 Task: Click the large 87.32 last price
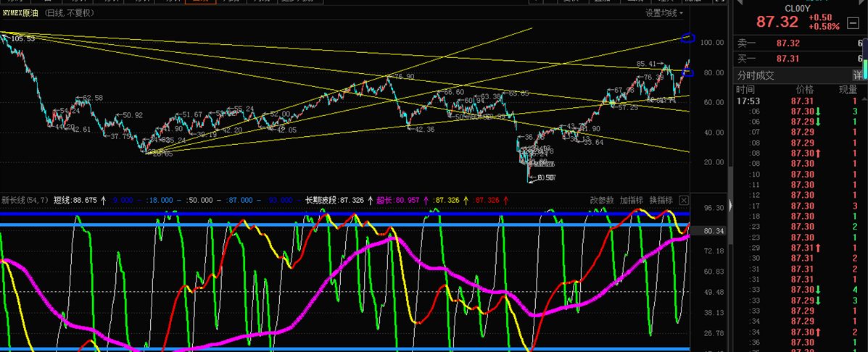[777, 22]
